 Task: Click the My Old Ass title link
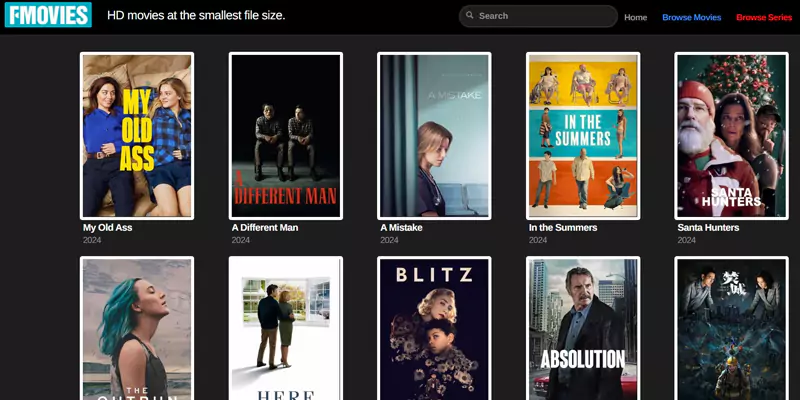point(107,228)
